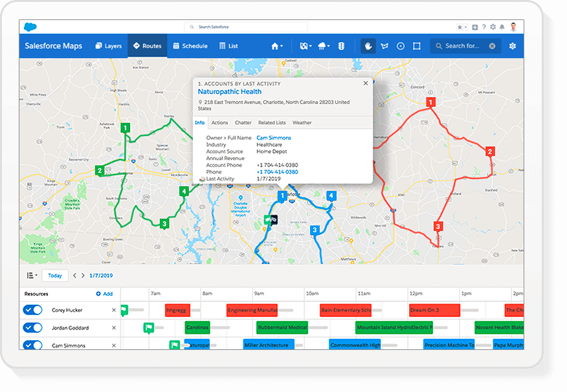567x392 pixels.
Task: Toggle Jordan Goddard's route visibility
Action: [x=32, y=328]
